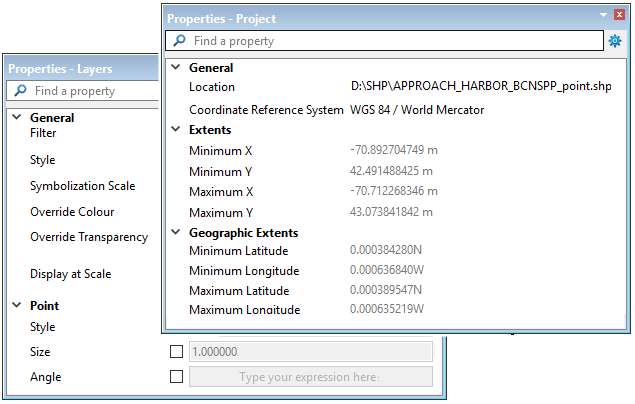
Task: Click the settings gear in Properties - Project
Action: 615,41
